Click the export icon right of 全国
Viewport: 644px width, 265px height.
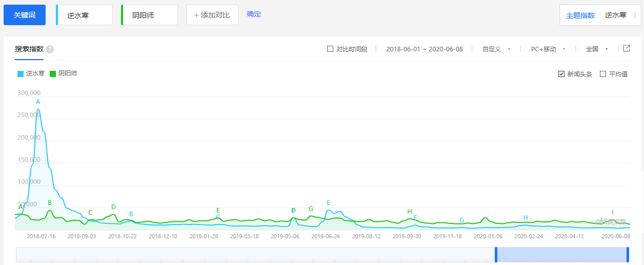coord(626,48)
